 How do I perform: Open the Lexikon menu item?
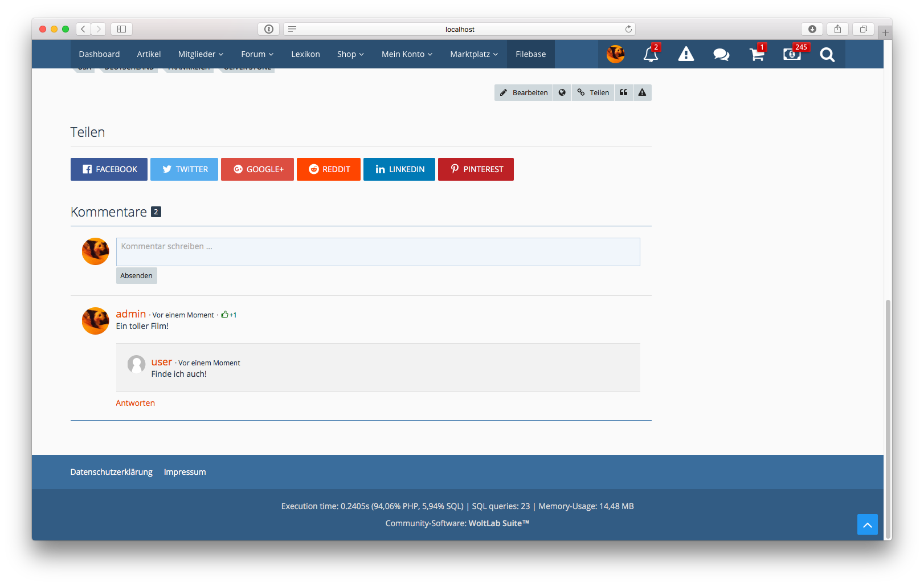(x=305, y=54)
